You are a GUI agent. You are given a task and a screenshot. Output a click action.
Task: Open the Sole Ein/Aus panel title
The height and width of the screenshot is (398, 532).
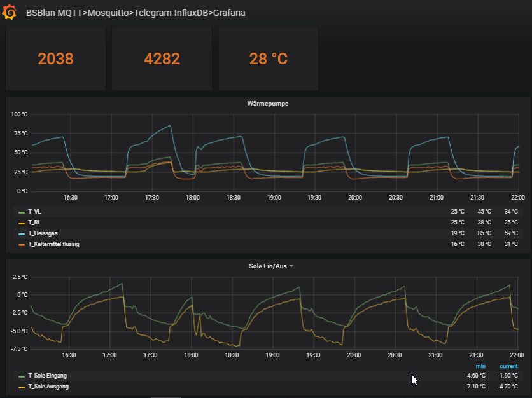[x=268, y=266]
